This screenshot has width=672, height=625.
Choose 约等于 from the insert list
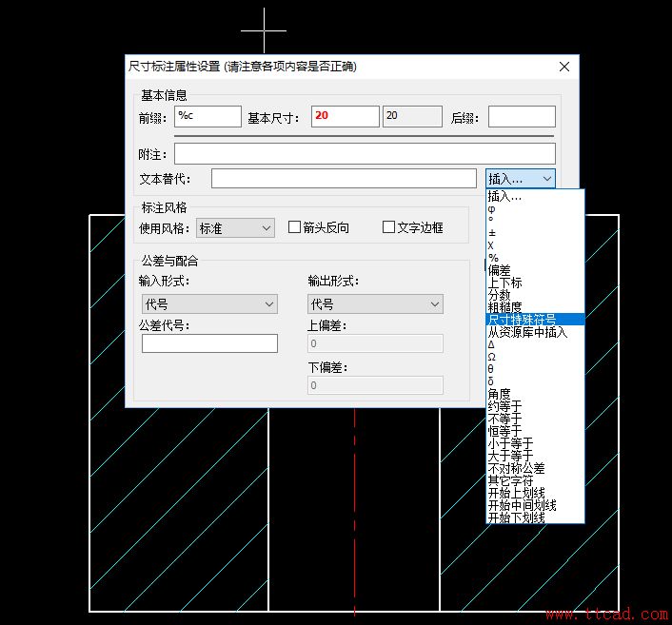(535, 406)
